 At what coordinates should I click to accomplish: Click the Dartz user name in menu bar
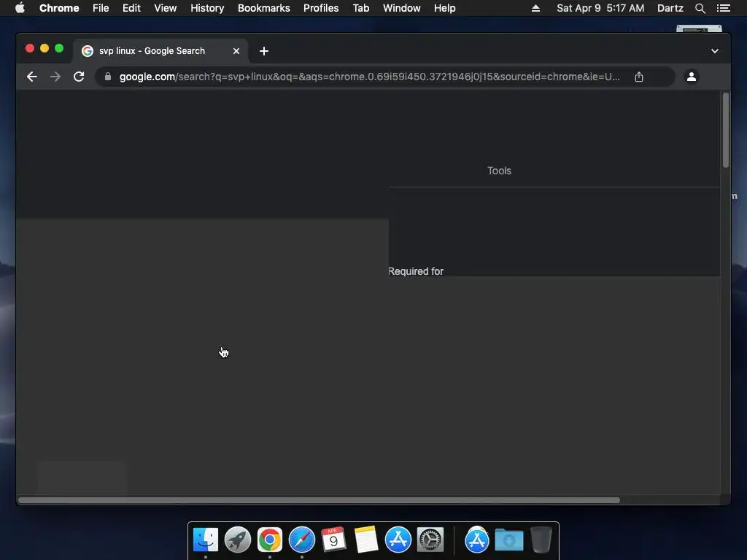[670, 8]
